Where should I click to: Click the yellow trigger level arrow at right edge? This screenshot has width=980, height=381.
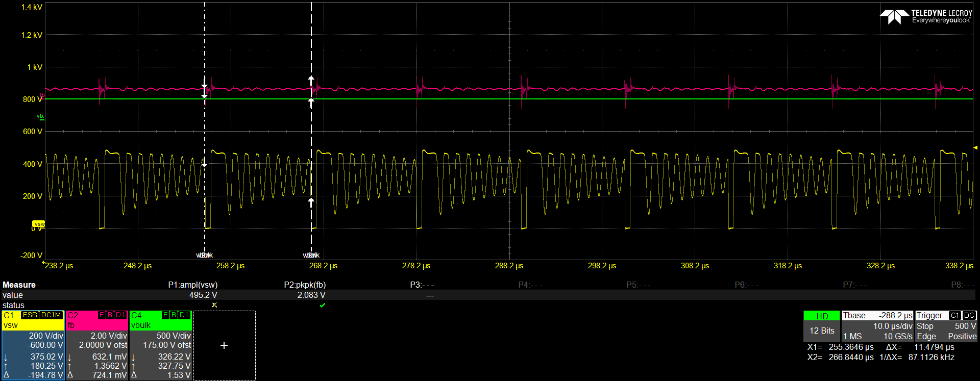click(975, 147)
